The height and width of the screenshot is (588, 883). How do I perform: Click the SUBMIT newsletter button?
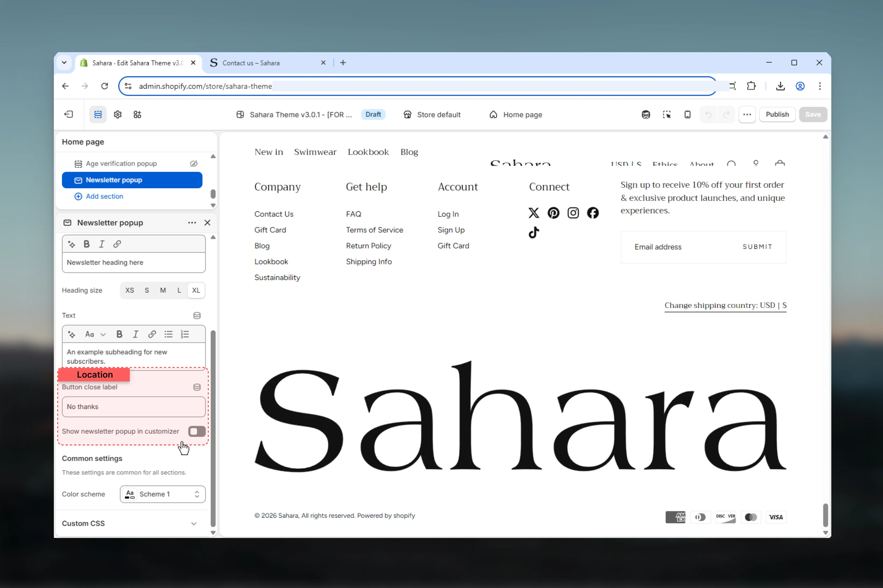click(x=757, y=247)
